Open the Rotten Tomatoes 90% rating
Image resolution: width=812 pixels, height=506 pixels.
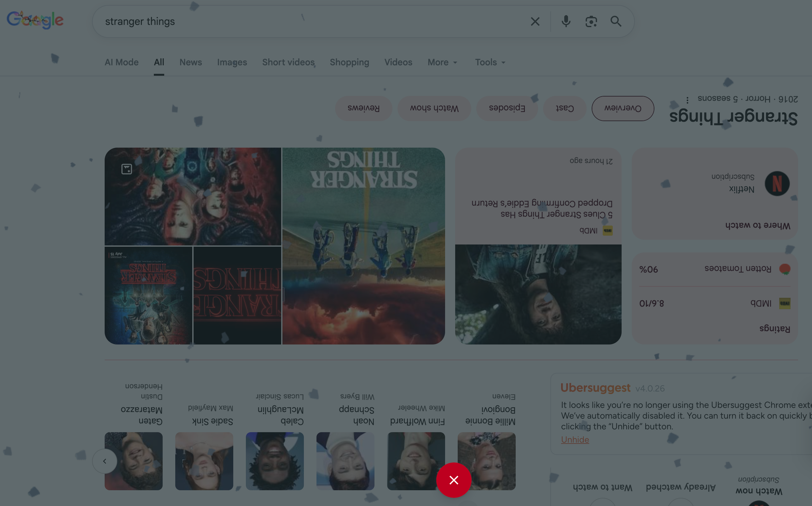click(715, 269)
